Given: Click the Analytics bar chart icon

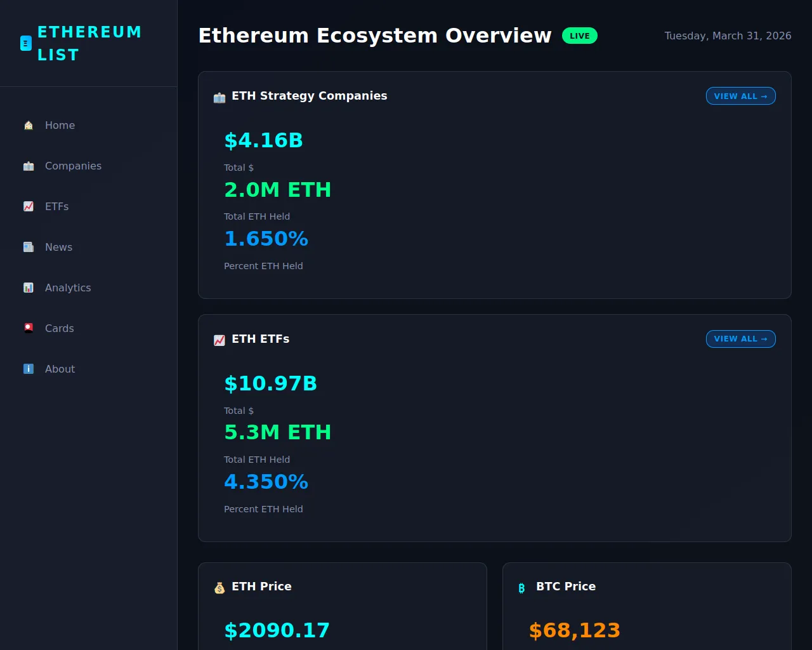Looking at the screenshot, I should click(29, 288).
